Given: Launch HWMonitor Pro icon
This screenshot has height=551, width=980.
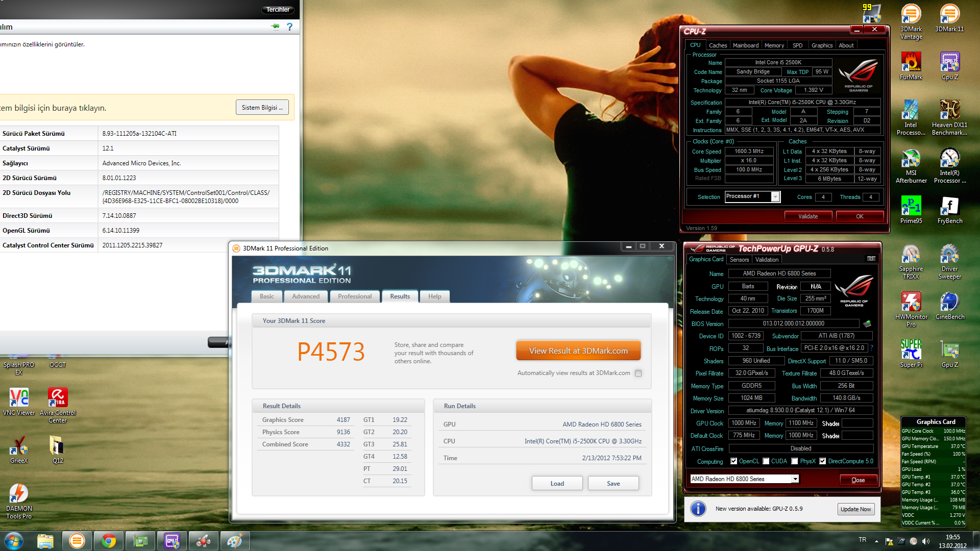Looking at the screenshot, I should tap(911, 310).
